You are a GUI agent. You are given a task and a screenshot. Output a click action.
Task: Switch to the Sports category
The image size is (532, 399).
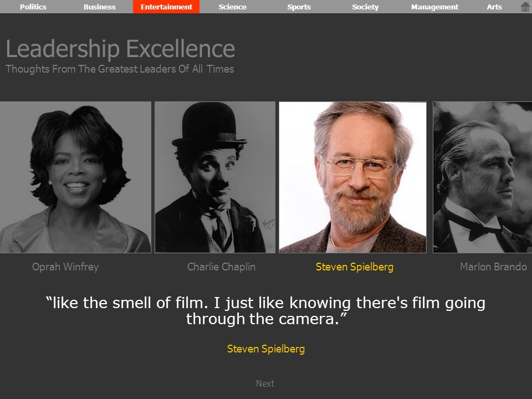pyautogui.click(x=299, y=7)
